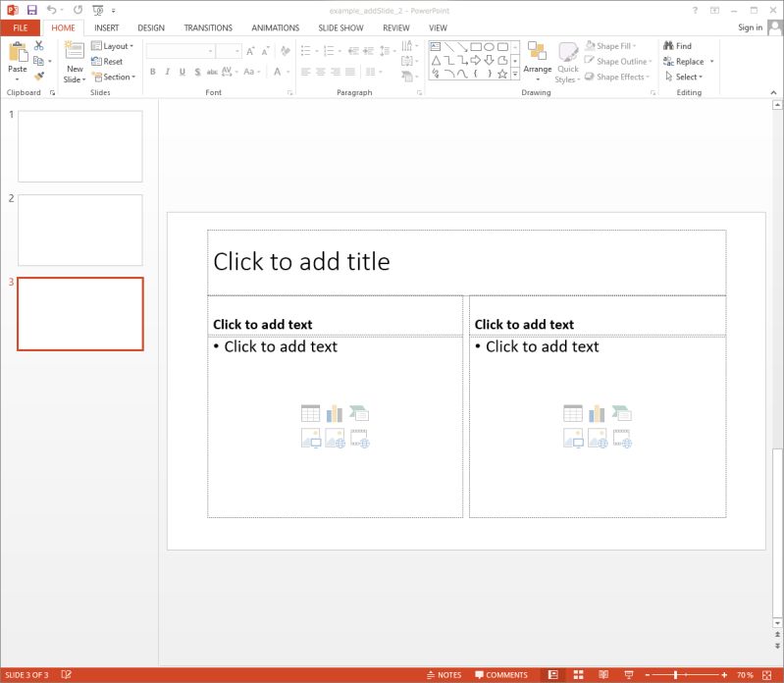Image resolution: width=784 pixels, height=683 pixels.
Task: Collapse the ribbon with the chevron
Action: point(773,92)
